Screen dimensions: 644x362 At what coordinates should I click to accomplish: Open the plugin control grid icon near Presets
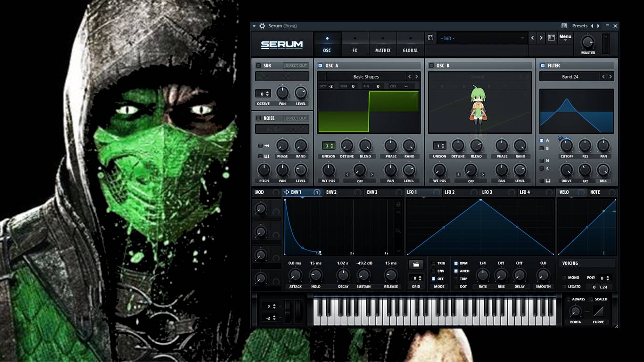coord(564,26)
